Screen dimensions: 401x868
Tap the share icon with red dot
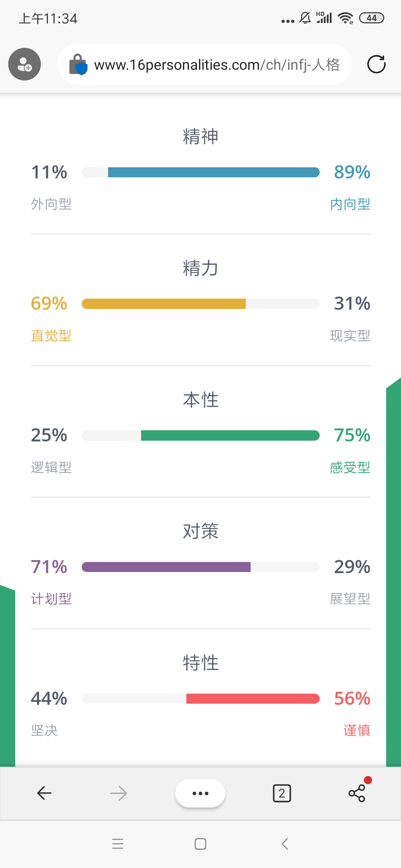tap(357, 793)
